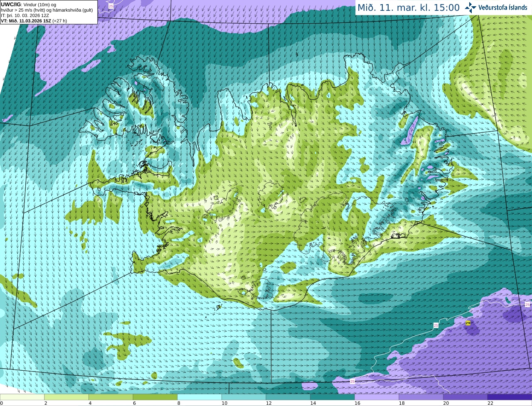Click the forecast time title 'Mið. 11. mar. kl. 15:00'
Viewport: 532px width, 406px height.
point(409,8)
